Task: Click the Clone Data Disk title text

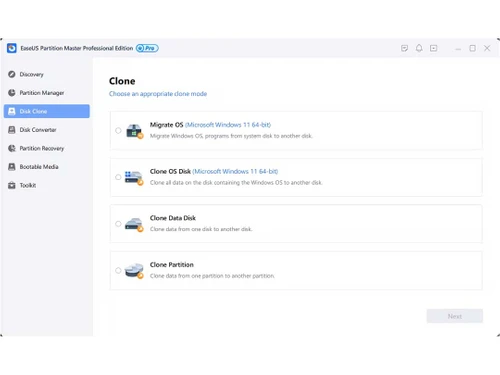Action: point(173,218)
